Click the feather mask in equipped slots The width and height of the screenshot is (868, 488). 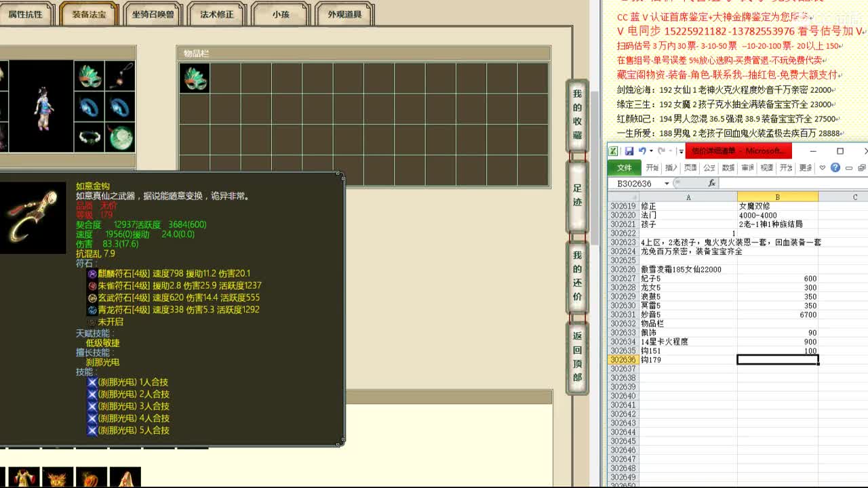pyautogui.click(x=89, y=76)
